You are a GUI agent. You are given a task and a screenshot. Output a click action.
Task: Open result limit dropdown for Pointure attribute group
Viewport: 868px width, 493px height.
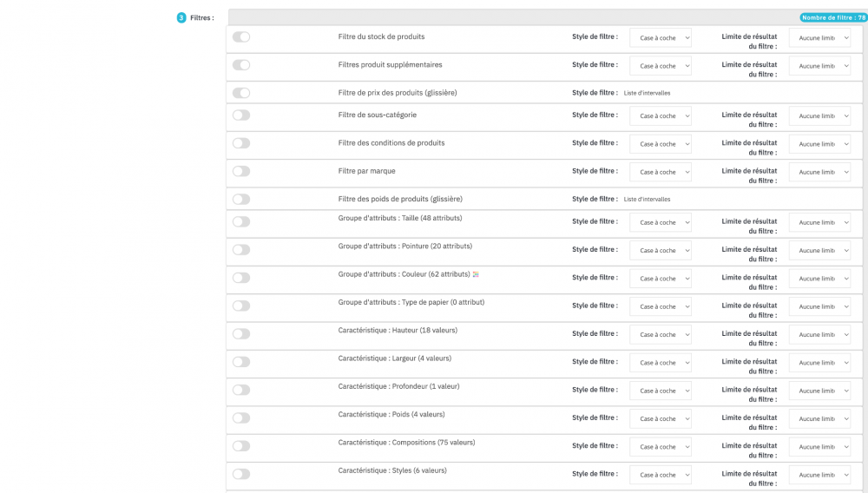coord(819,251)
